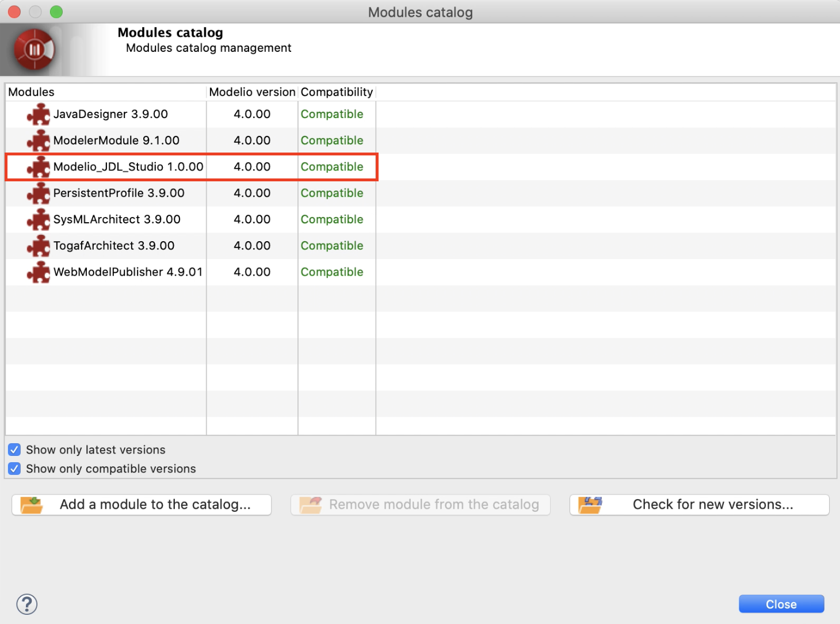Click the 4.0.00 version cell for TogafArchitect
The image size is (840, 624).
tap(252, 246)
